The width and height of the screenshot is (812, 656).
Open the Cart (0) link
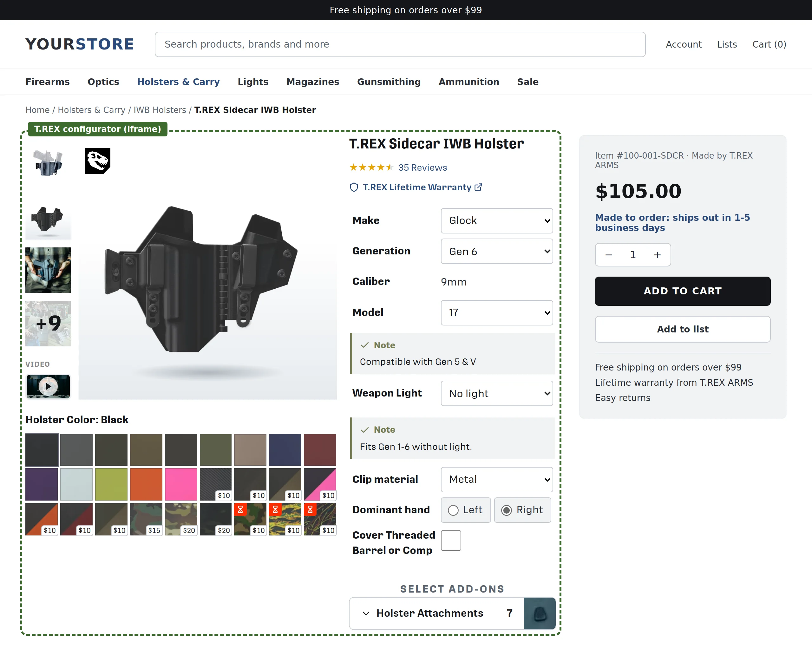coord(769,44)
